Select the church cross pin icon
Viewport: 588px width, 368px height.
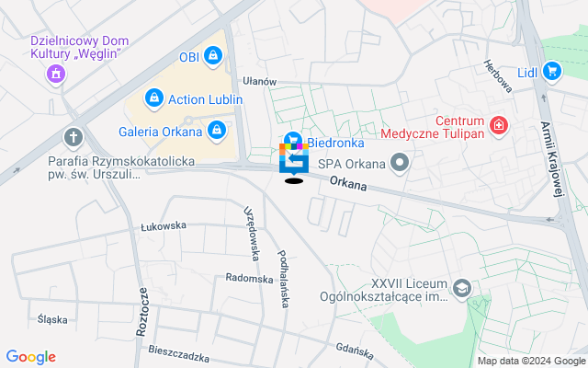[73, 137]
